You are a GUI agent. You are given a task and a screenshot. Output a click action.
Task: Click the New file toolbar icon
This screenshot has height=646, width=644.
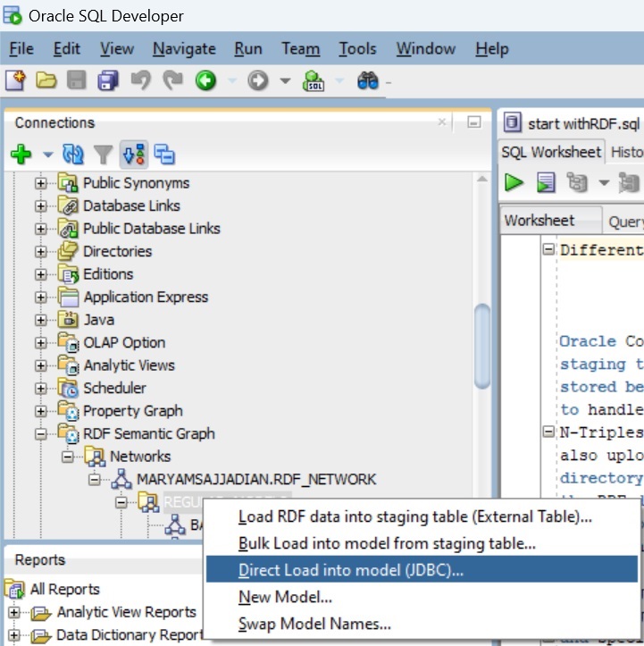click(15, 80)
